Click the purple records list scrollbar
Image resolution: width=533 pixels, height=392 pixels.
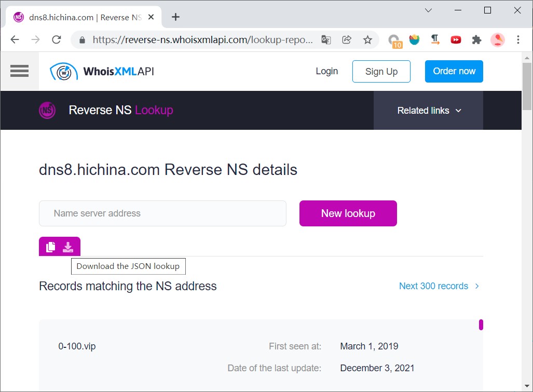pyautogui.click(x=481, y=325)
